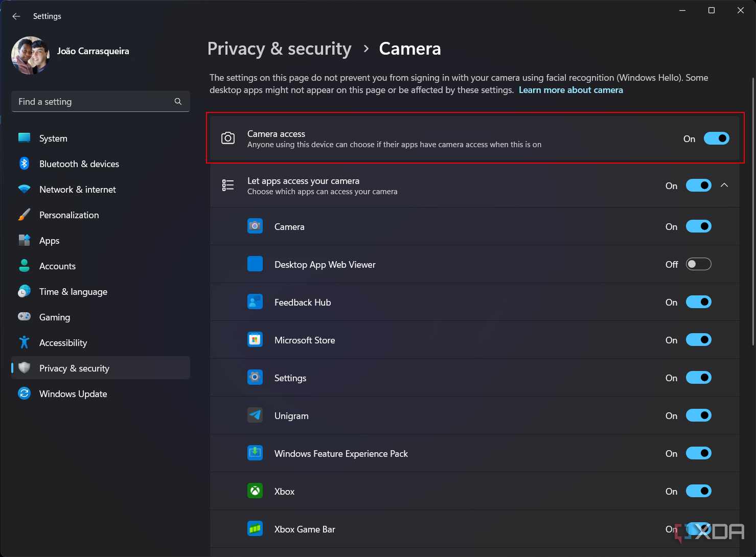Click the Network wifi icon
Viewport: 756px width, 557px height.
tap(24, 189)
